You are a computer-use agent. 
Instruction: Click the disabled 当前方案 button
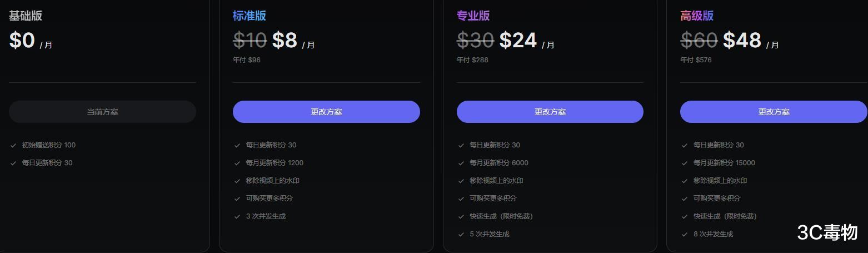pos(102,112)
